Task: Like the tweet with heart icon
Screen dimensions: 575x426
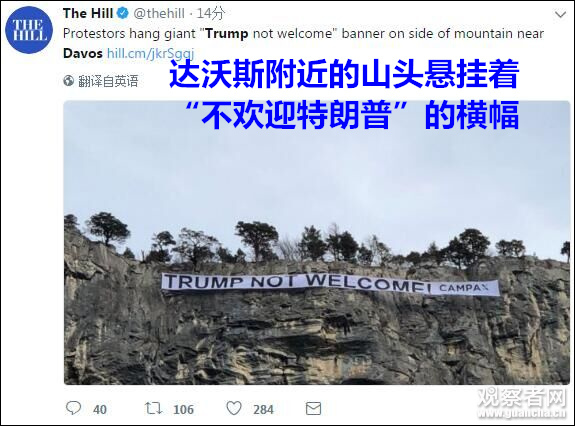Action: tap(234, 408)
